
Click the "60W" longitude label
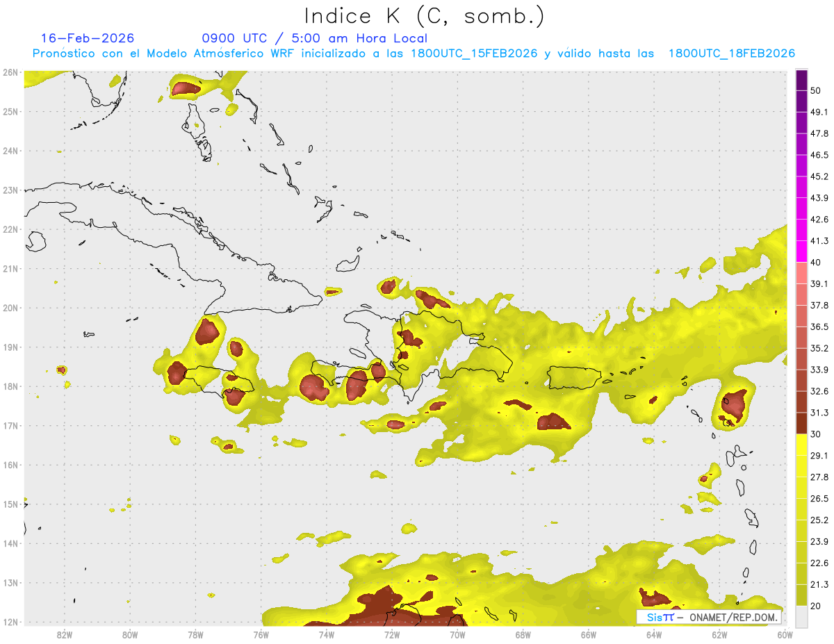[x=785, y=634]
